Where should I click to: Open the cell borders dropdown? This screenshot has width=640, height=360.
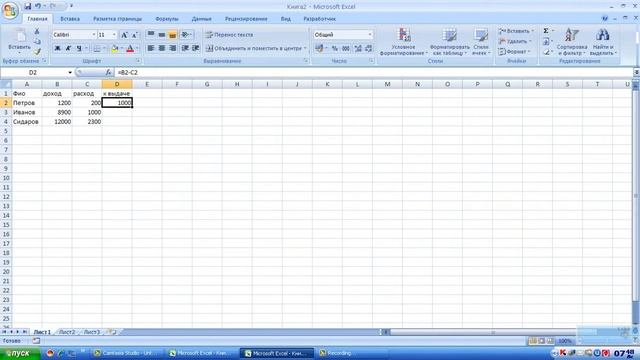[104, 49]
